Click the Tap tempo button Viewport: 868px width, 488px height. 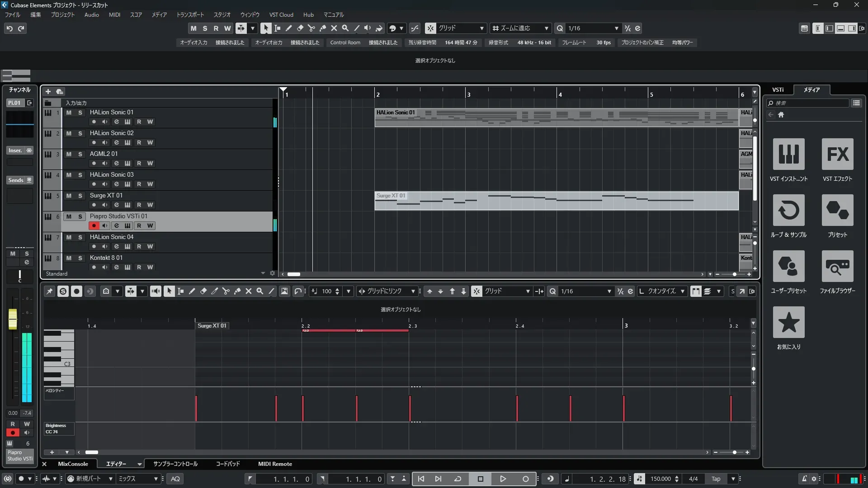coord(716,479)
